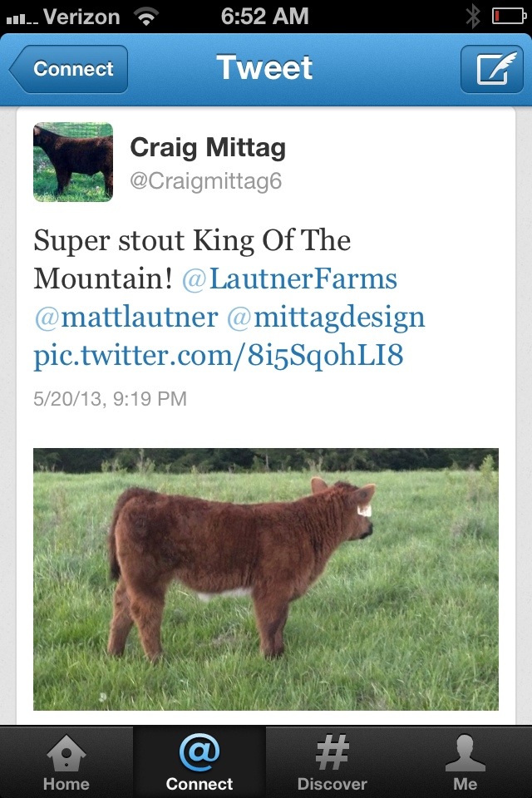The height and width of the screenshot is (798, 532).
Task: Go back using the Connect button
Action: point(70,68)
